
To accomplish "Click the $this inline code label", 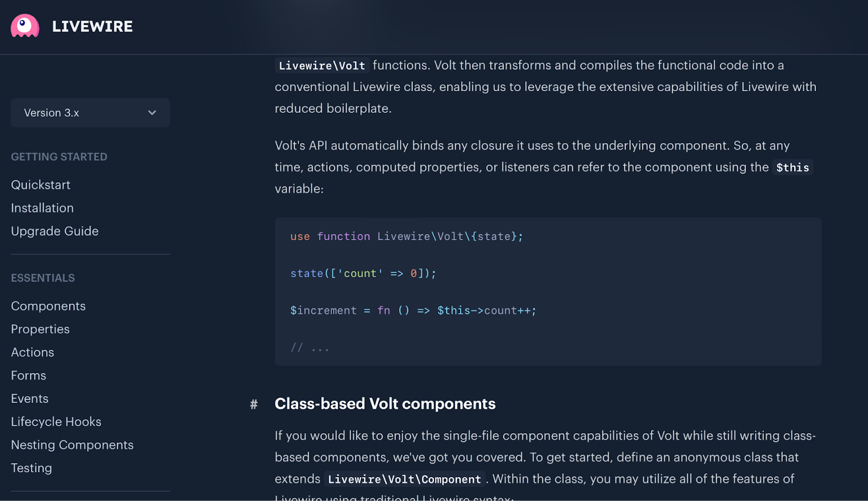I will click(793, 168).
